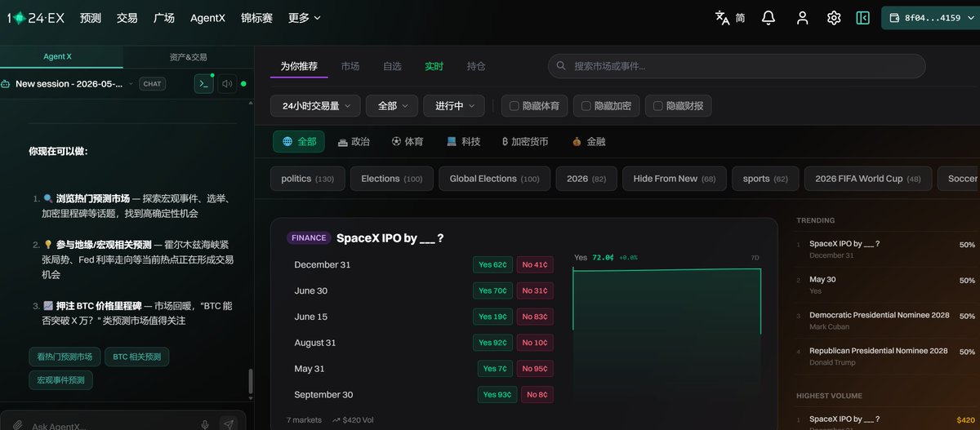Click the terminal icon in Agent X header
This screenshot has height=430, width=980.
203,83
